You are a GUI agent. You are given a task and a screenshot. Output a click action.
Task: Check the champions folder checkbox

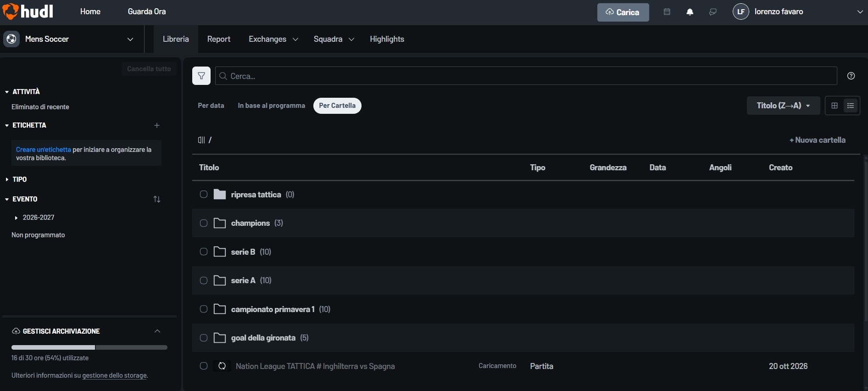pyautogui.click(x=204, y=223)
